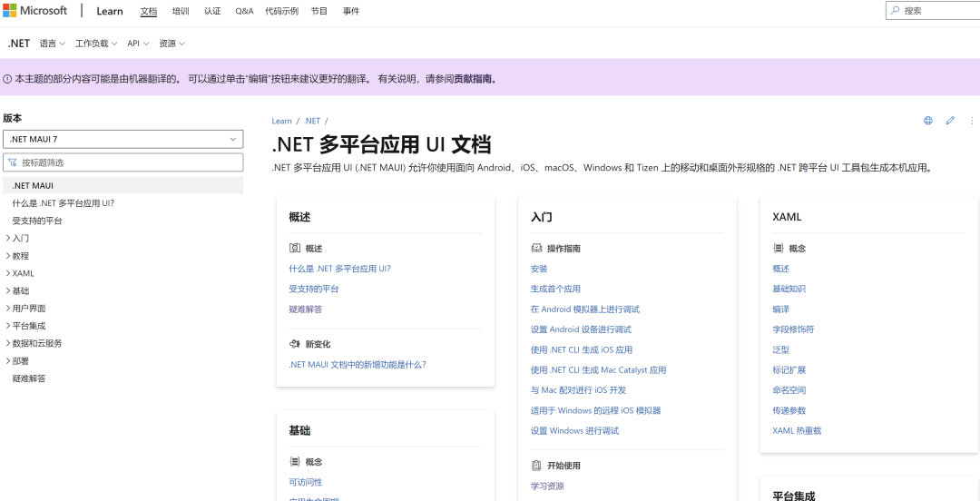Expand the XAML sidebar node
Viewport: 980px width, 501px height.
tap(19, 273)
